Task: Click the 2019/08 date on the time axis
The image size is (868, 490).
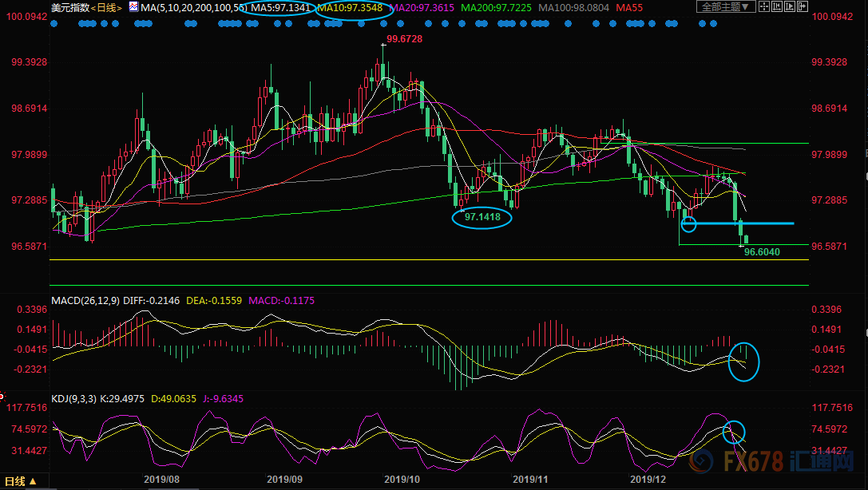Action: [x=161, y=479]
